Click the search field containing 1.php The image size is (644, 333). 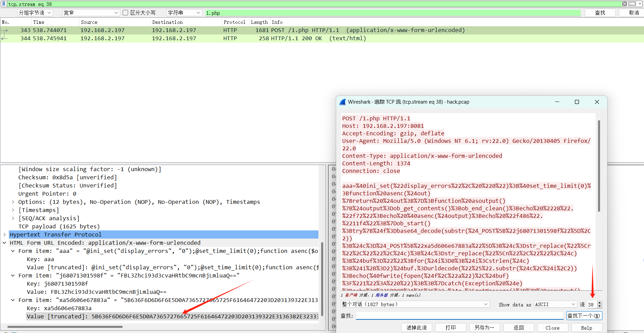tap(393, 13)
